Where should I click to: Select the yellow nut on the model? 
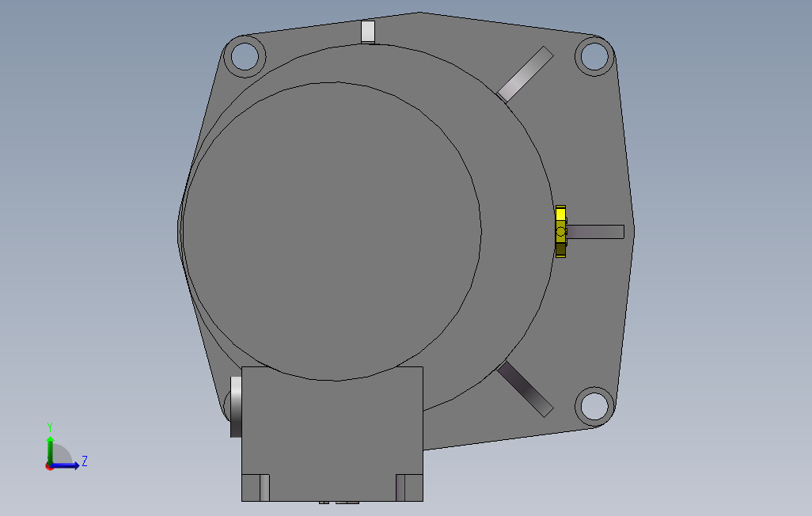[x=560, y=232]
